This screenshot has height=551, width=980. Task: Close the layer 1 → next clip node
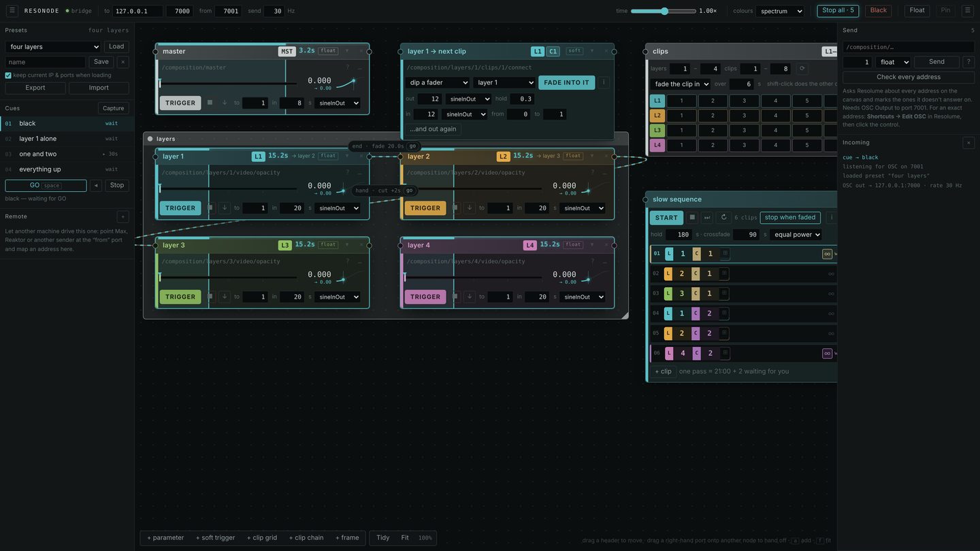(x=605, y=51)
